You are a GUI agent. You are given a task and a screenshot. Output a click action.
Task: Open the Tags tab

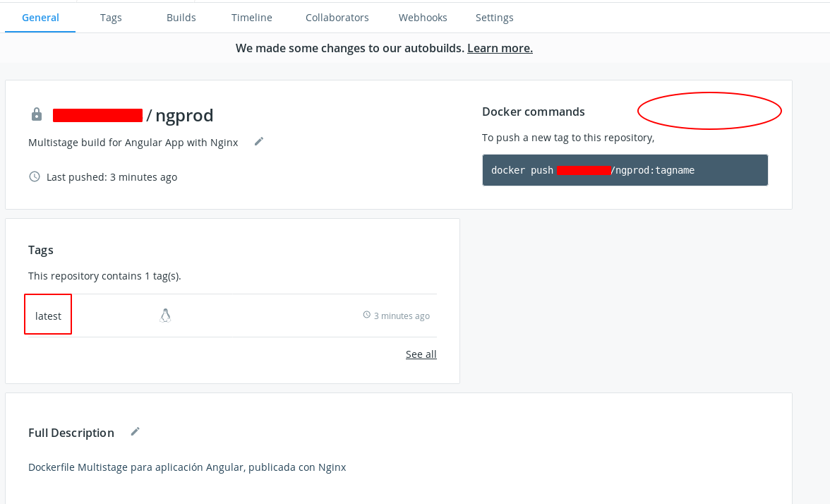coord(111,18)
